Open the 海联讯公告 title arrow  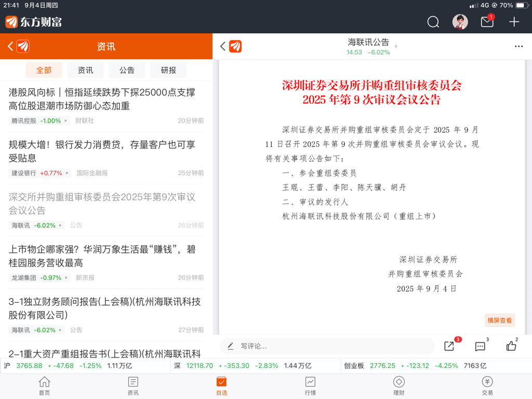(x=396, y=46)
